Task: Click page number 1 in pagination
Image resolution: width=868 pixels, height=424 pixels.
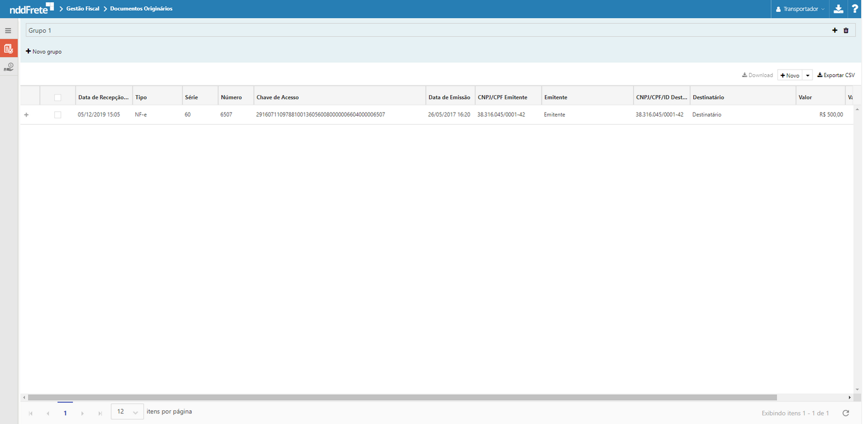Action: click(65, 413)
